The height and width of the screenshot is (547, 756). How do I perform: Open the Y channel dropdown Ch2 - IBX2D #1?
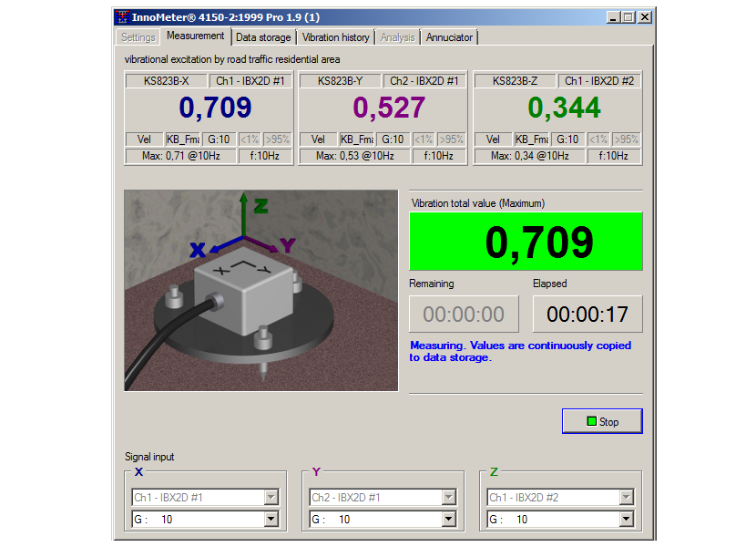448,498
